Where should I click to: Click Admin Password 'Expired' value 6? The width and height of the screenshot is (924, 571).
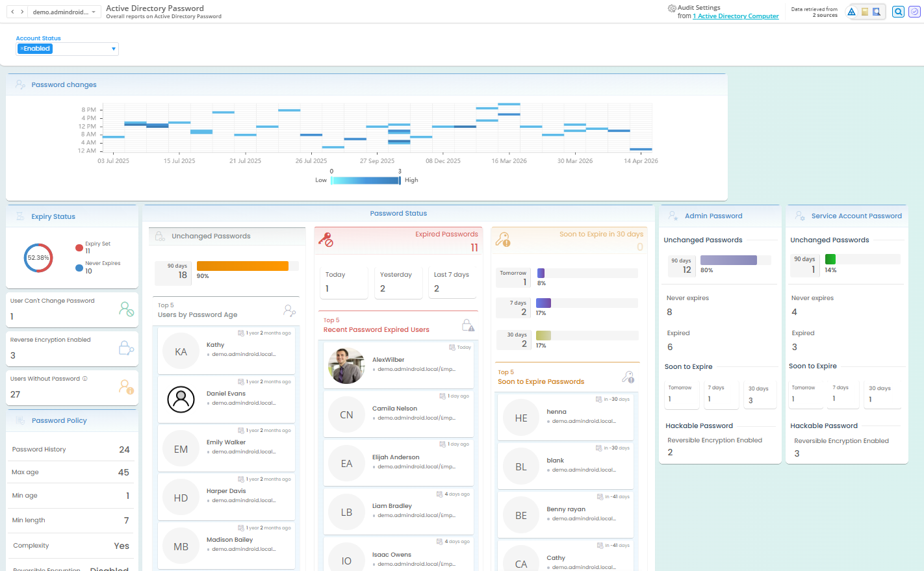(x=670, y=347)
